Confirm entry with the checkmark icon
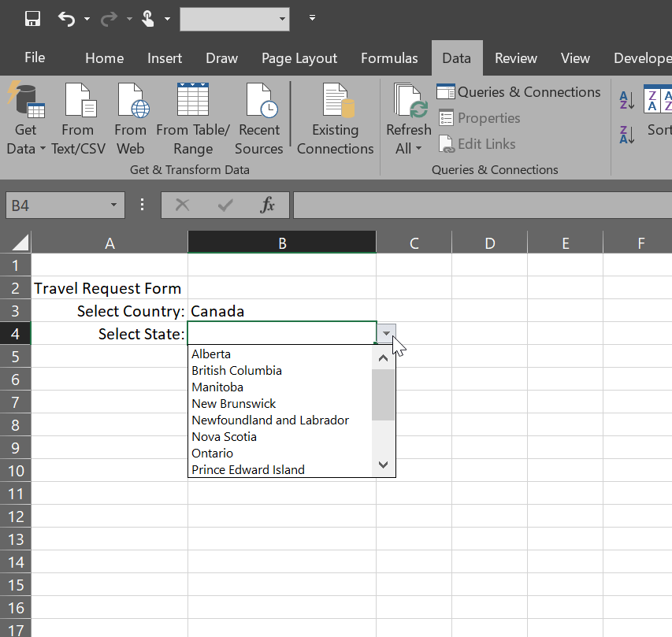 point(225,206)
